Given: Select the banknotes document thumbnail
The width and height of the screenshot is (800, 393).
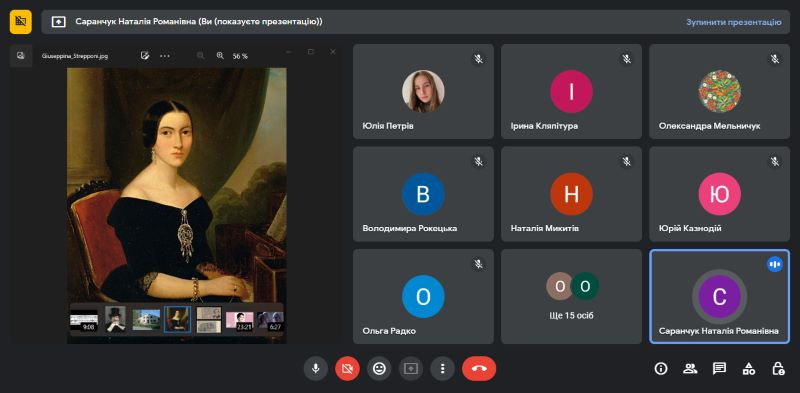Looking at the screenshot, I should [x=209, y=320].
